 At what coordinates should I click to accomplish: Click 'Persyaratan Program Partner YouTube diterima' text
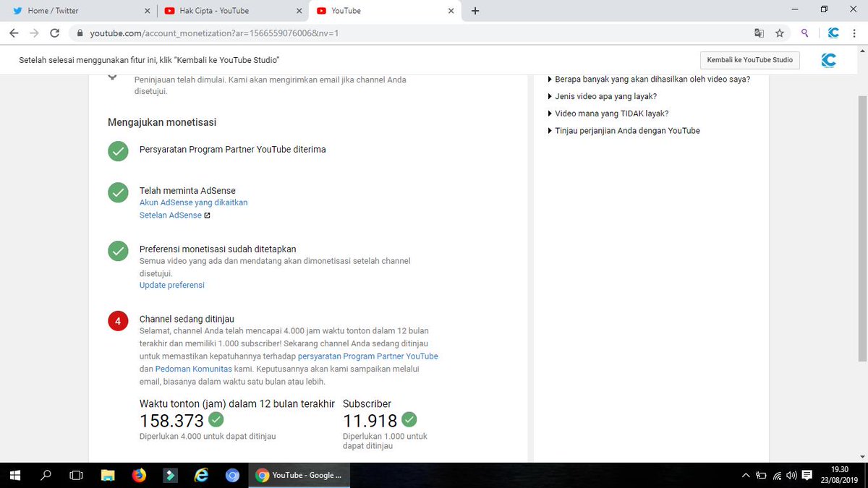click(x=232, y=150)
